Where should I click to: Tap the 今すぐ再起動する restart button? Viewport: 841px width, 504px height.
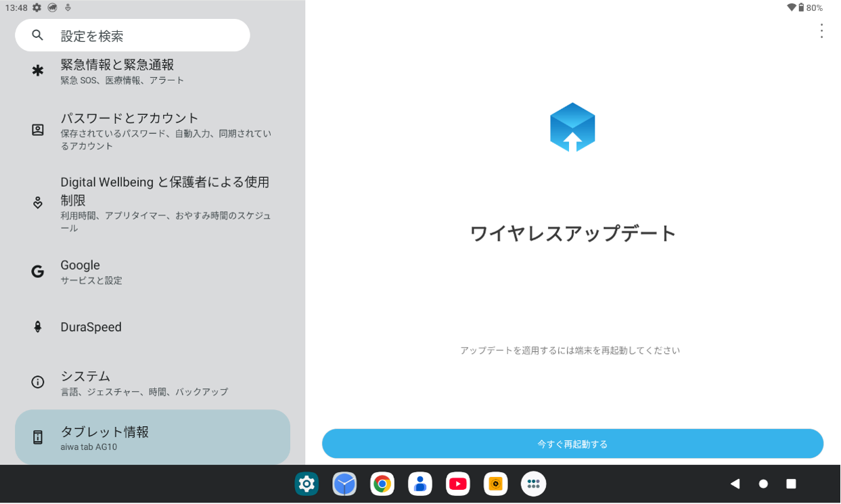(x=572, y=444)
